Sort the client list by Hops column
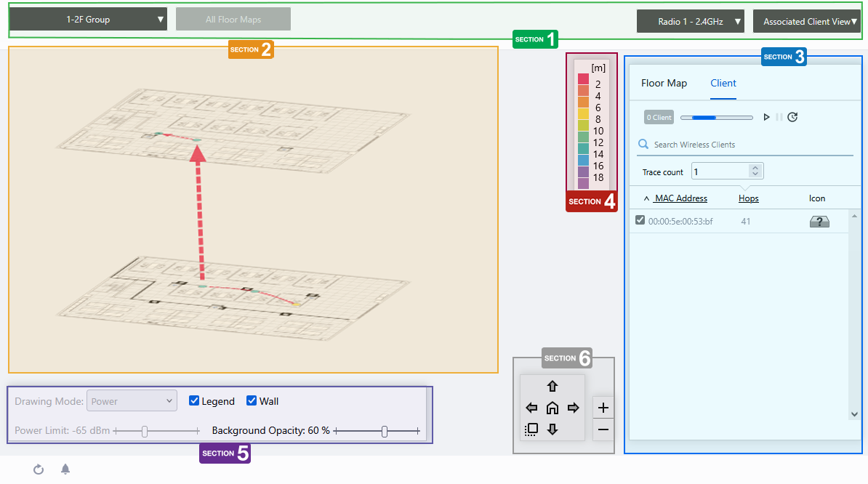 (x=748, y=198)
